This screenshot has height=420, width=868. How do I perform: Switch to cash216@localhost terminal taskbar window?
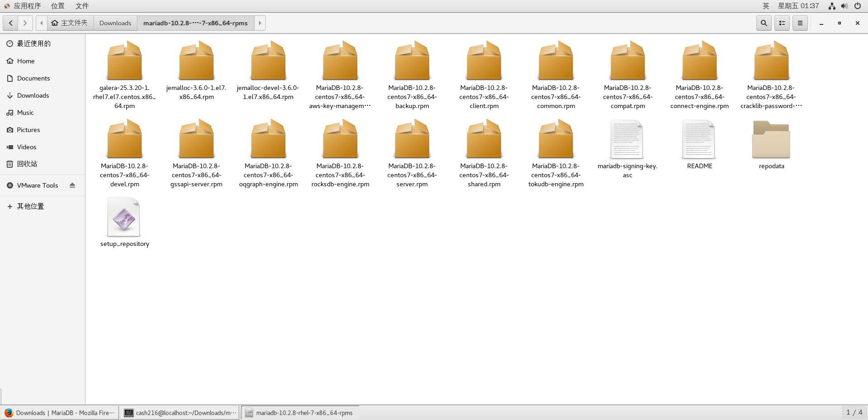tap(180, 413)
